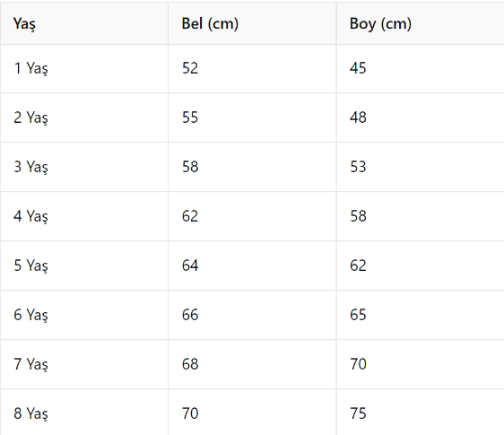Screen dimensions: 504x435
Task: Click the Boy (cm) column header
Action: click(380, 24)
